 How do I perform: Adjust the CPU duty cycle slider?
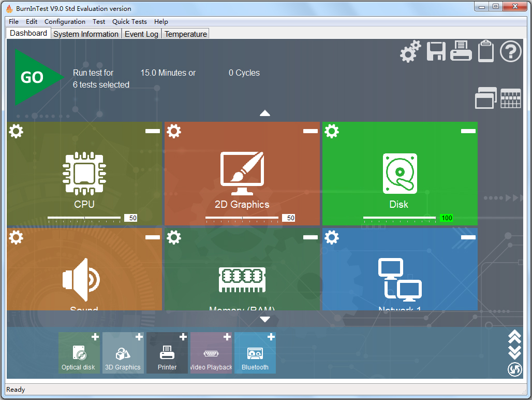point(84,218)
